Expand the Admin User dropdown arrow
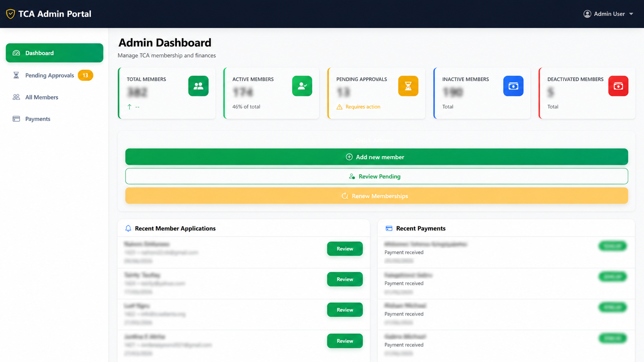The image size is (644, 362). coord(631,14)
